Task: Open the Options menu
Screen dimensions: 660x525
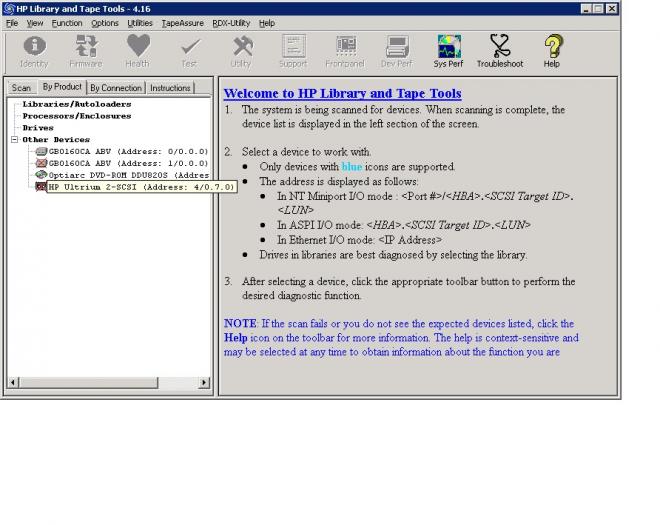Action: 104,23
